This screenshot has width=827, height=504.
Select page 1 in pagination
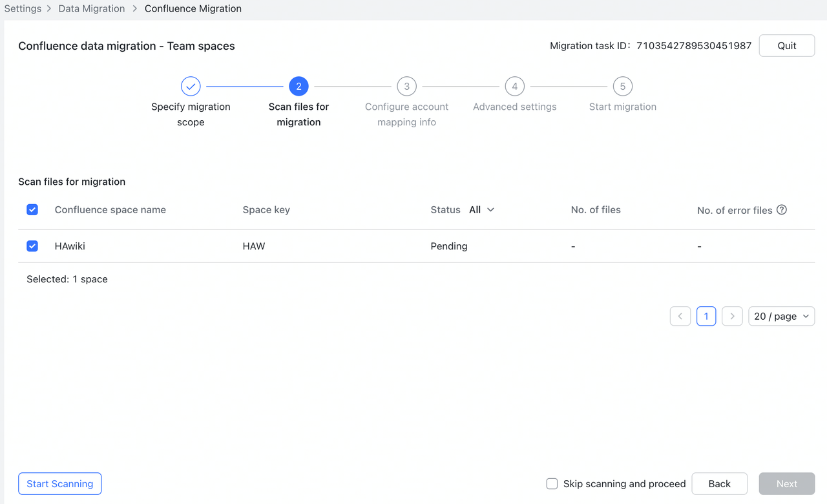click(706, 316)
